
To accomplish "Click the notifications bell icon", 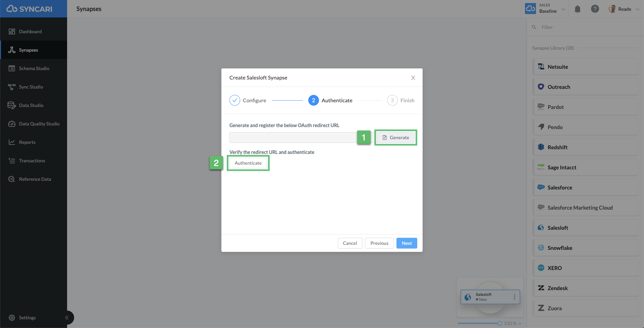I will coord(578,9).
